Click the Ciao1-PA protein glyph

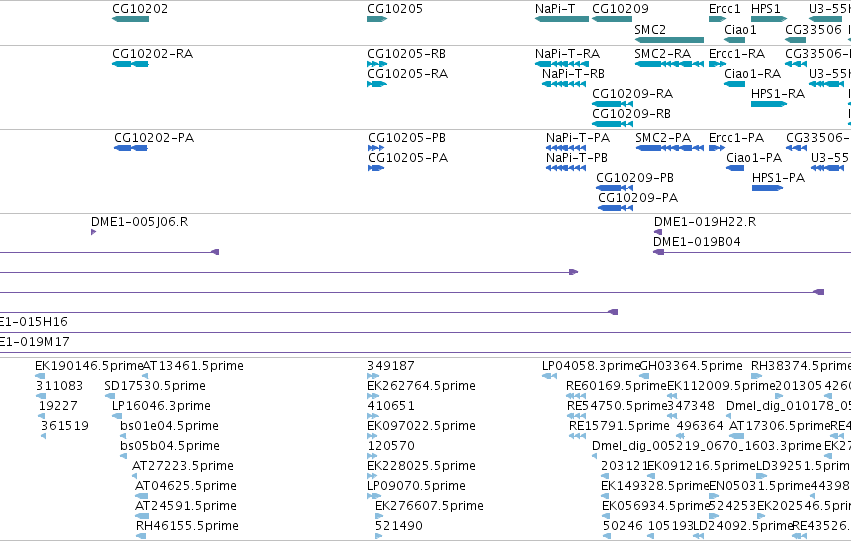[735, 168]
